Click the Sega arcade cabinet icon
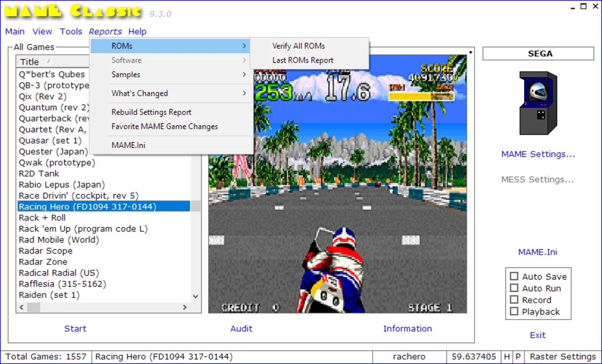This screenshot has width=602, height=364. click(x=538, y=103)
